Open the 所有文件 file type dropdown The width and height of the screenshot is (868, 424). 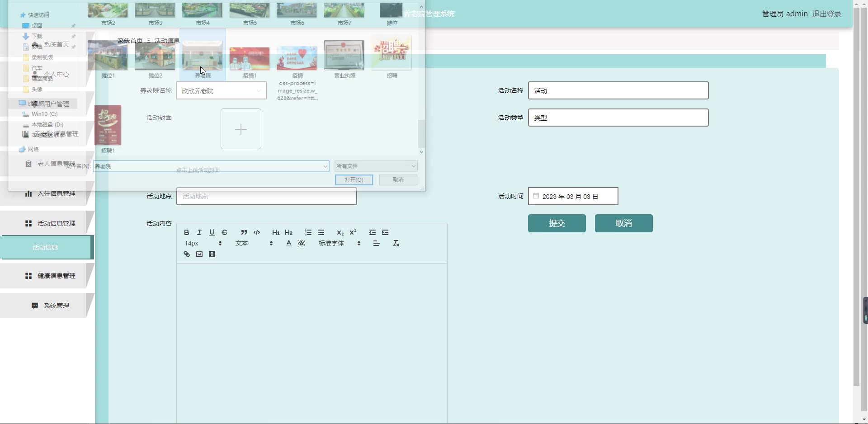click(x=376, y=166)
